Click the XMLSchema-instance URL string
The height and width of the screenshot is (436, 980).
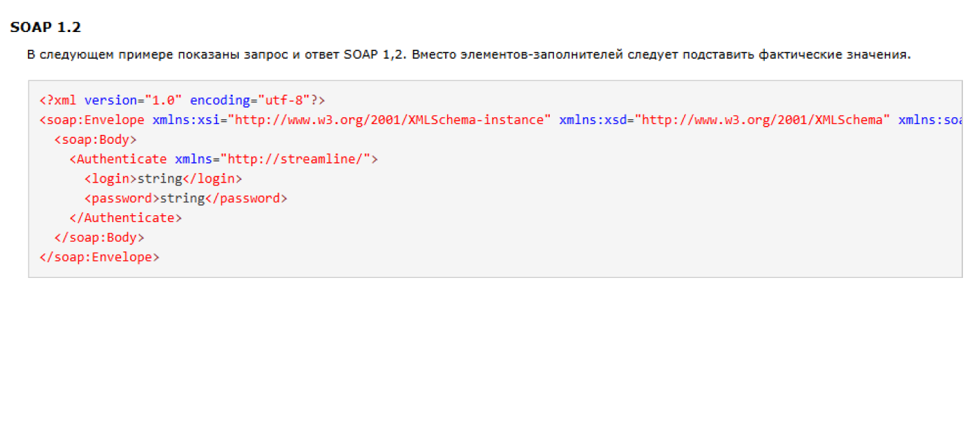coord(389,120)
